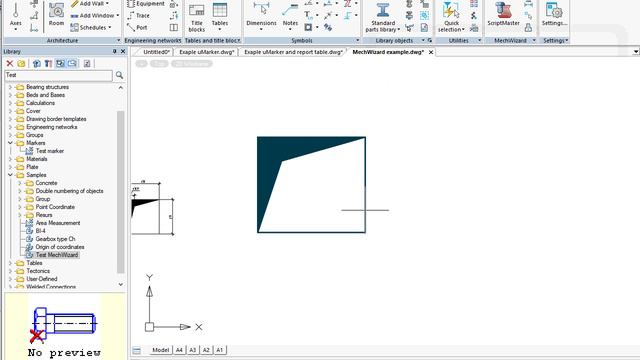Click document icon in Library objects panel
640x360 pixels.
[424, 27]
